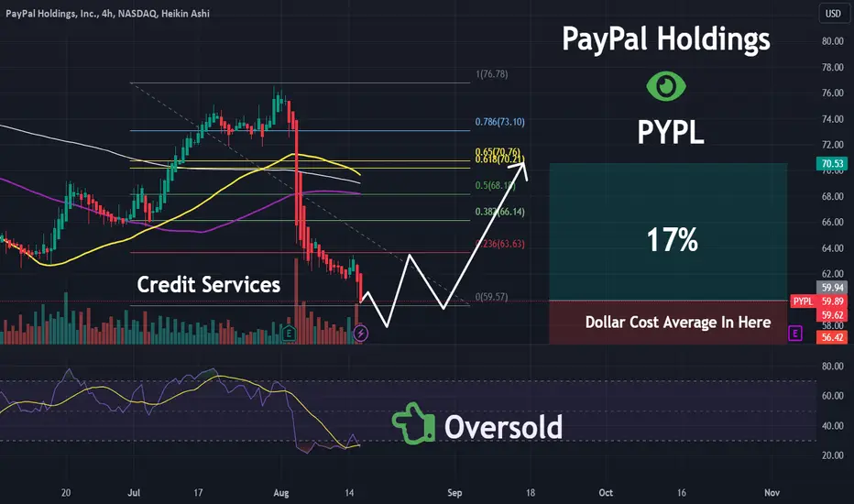The image size is (854, 504).
Task: Select the 0.5(68.18) Fibonacci level label
Action: (x=496, y=186)
